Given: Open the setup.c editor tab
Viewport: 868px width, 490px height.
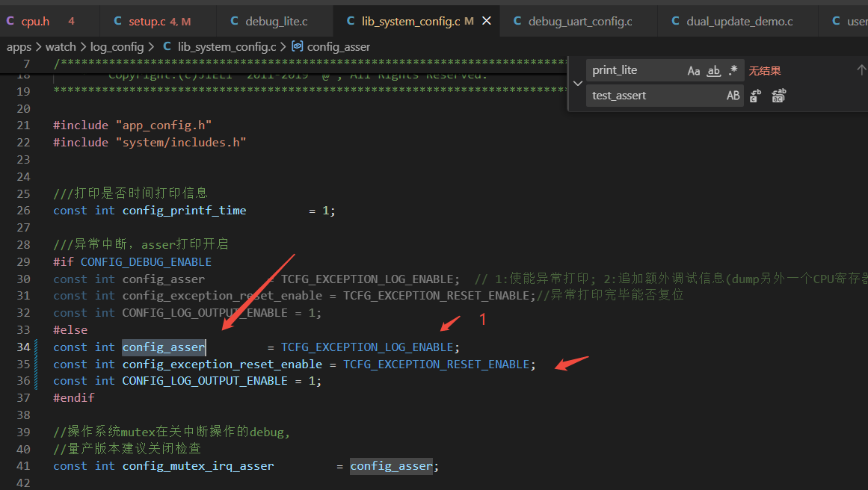Looking at the screenshot, I should coord(158,22).
